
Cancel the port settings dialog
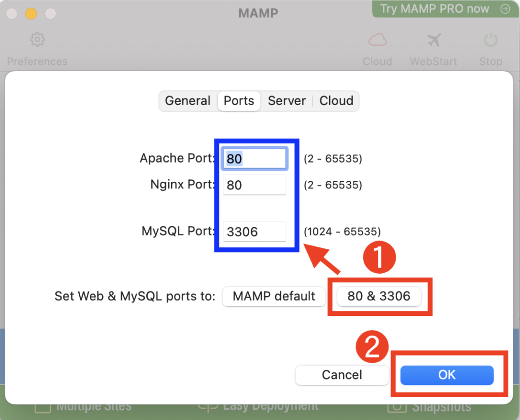(342, 375)
